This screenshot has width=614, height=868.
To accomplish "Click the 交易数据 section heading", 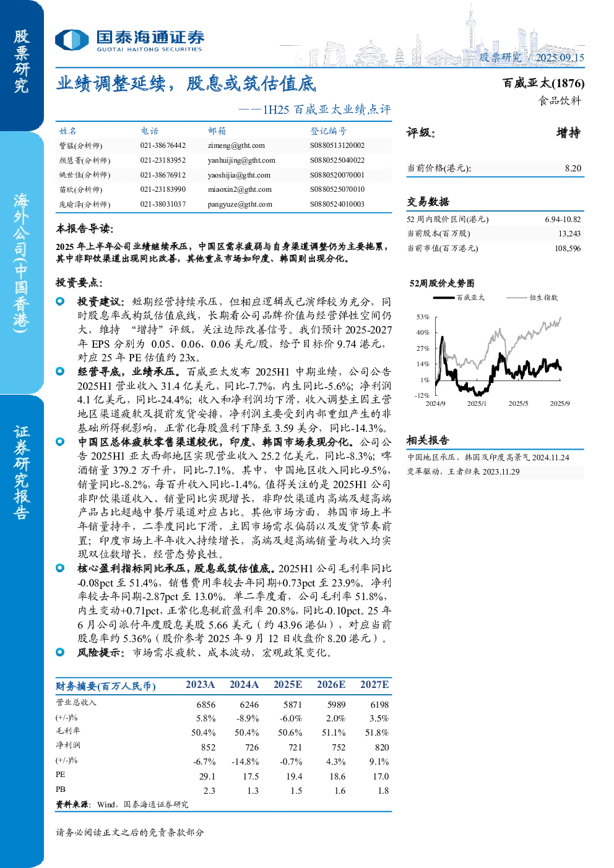I will [428, 202].
